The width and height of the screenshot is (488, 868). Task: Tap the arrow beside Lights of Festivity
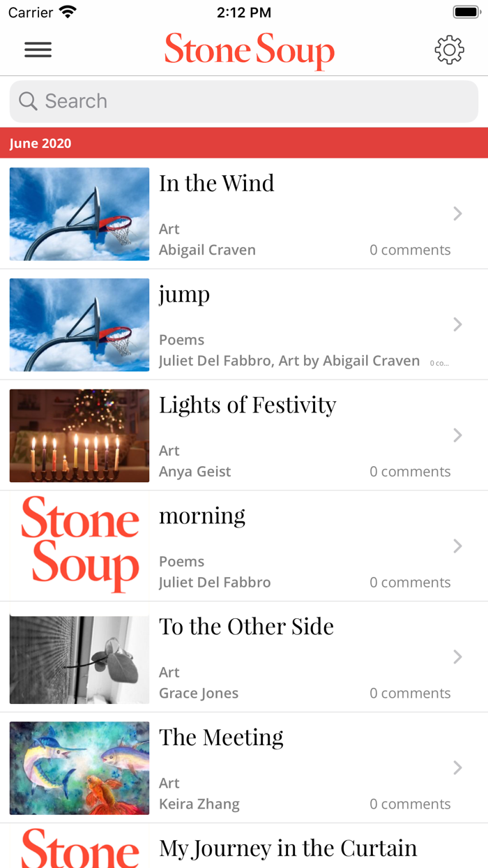pyautogui.click(x=457, y=435)
